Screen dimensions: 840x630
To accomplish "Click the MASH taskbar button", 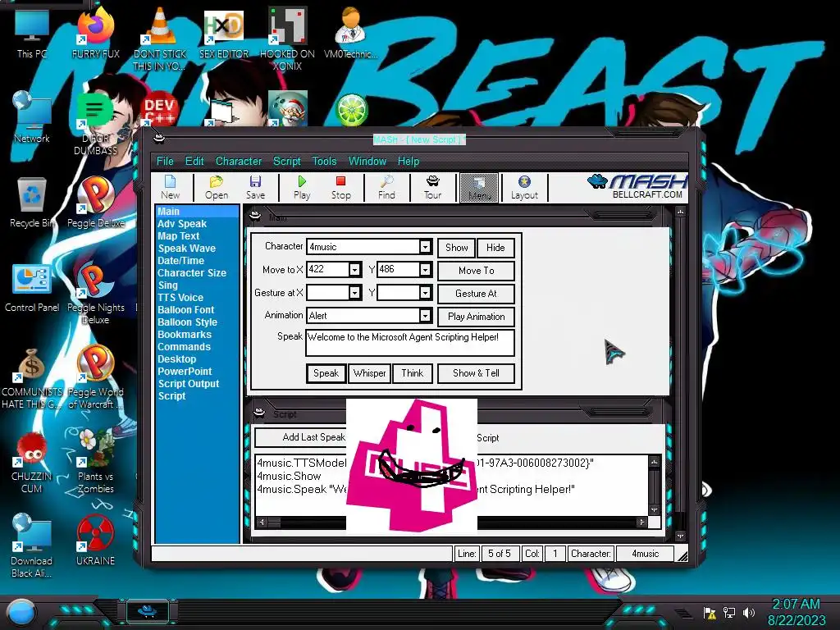I will (x=148, y=610).
